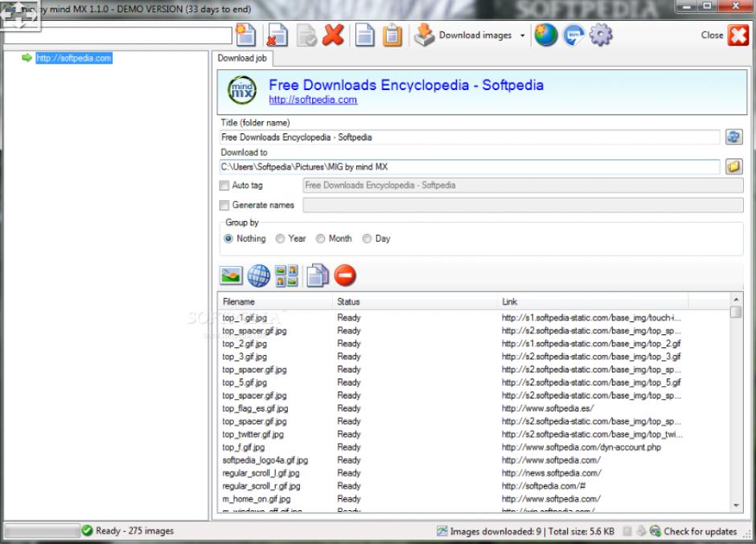Select the softpedia_logo4a.gif.jpg file row
The image size is (756, 544).
coord(475,460)
